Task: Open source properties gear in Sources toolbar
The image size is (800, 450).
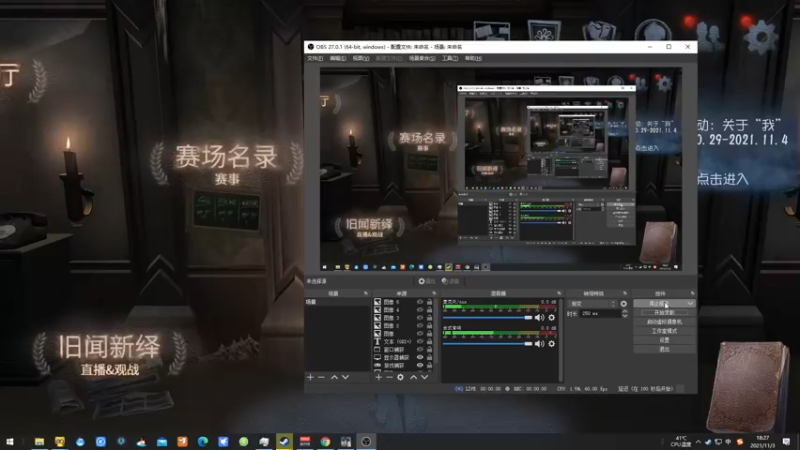Action: point(401,377)
